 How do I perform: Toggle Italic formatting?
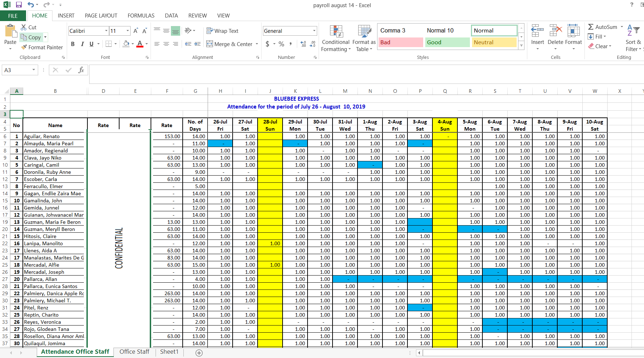point(82,44)
